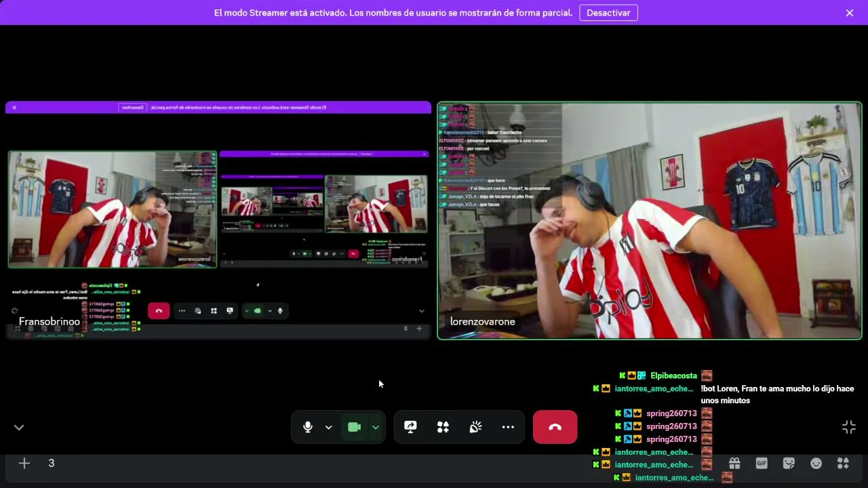Screen dimensions: 868x488
Task: Dismiss the Streamer mode banner
Action: tap(850, 13)
